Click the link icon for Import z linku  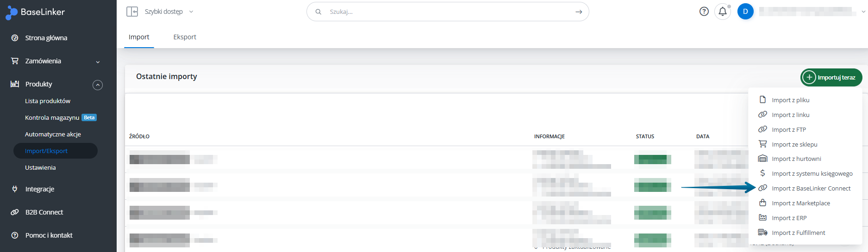762,114
